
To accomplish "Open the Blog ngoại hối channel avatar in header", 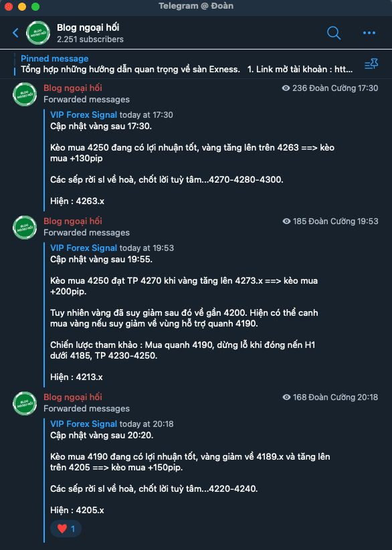I will tap(37, 32).
